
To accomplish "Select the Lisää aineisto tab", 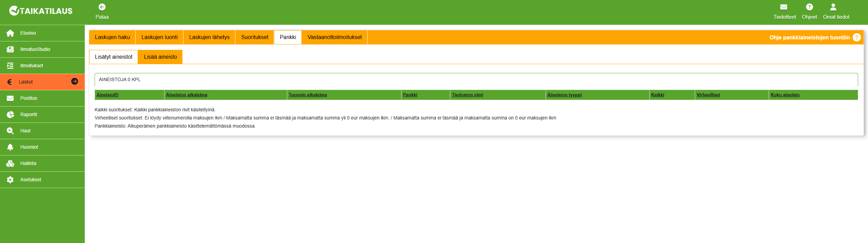I will point(160,57).
